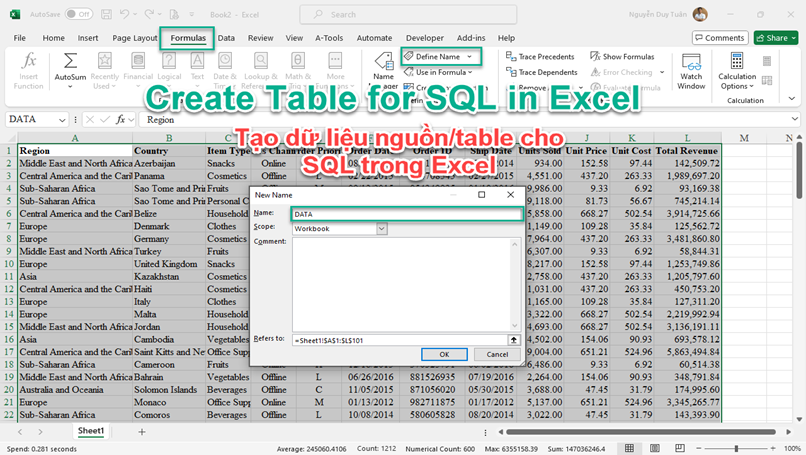The height and width of the screenshot is (455, 806).
Task: Open Lookup & Reference functions
Action: click(x=261, y=71)
